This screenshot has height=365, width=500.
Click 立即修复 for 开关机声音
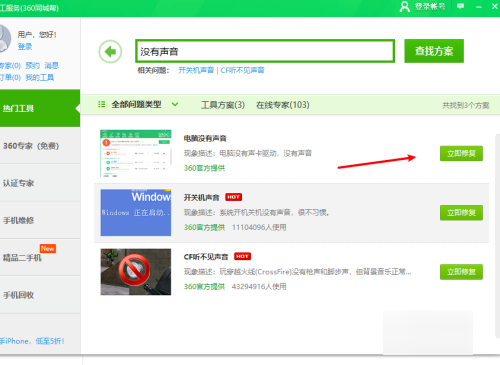(x=461, y=213)
